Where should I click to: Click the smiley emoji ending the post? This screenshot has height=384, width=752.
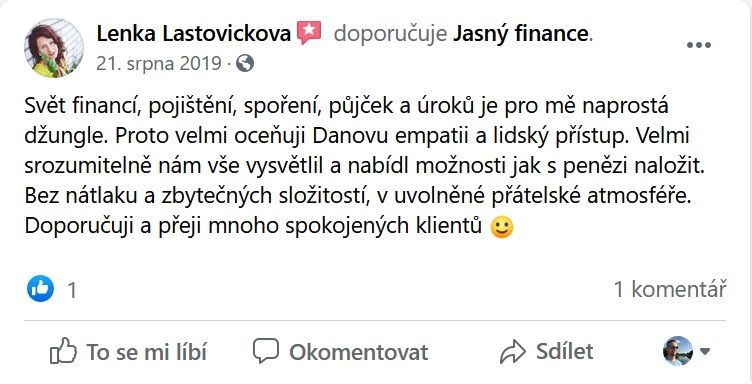point(502,228)
